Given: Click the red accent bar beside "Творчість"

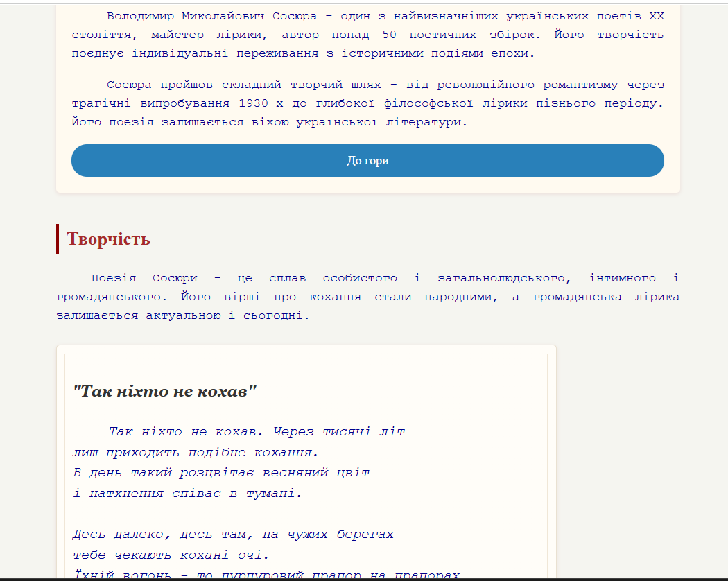Looking at the screenshot, I should [x=58, y=239].
